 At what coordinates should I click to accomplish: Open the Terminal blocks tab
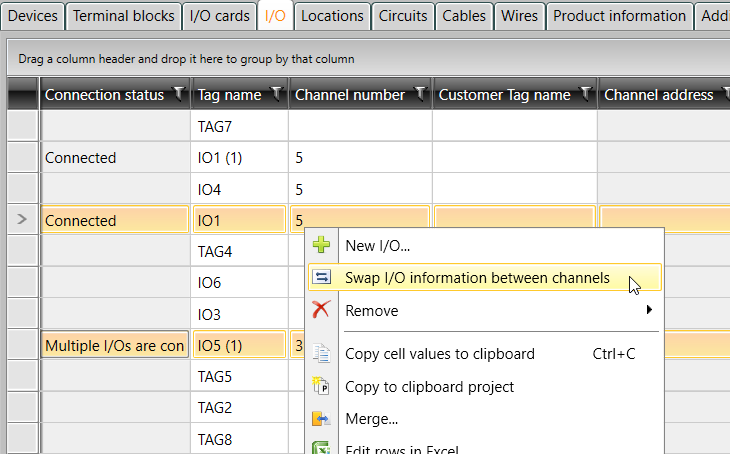123,16
